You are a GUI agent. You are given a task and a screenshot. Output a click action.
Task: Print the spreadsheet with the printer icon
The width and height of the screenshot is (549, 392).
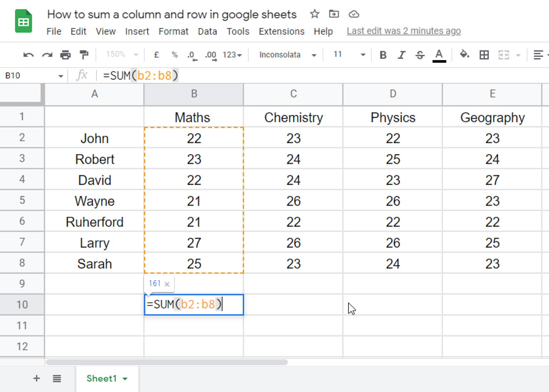coord(65,55)
